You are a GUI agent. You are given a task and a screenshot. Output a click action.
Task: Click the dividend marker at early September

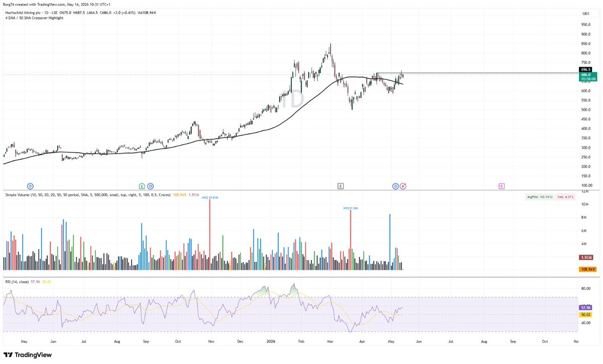[150, 186]
